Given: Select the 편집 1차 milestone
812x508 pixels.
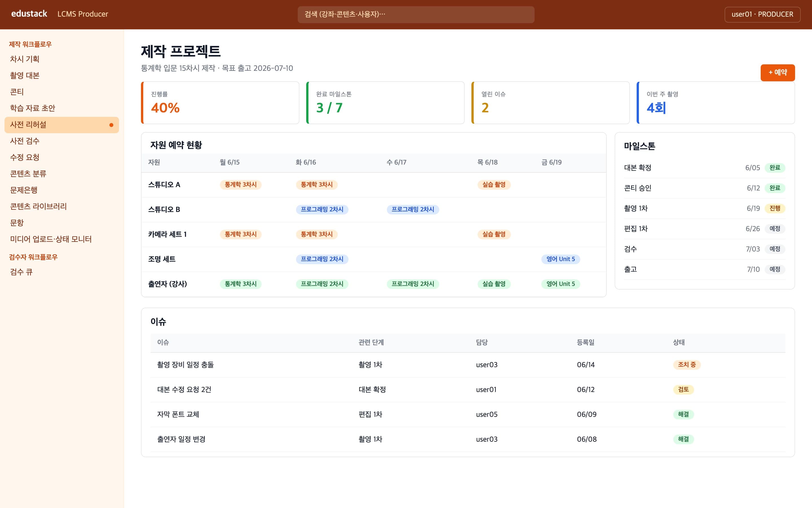Looking at the screenshot, I should (x=704, y=229).
